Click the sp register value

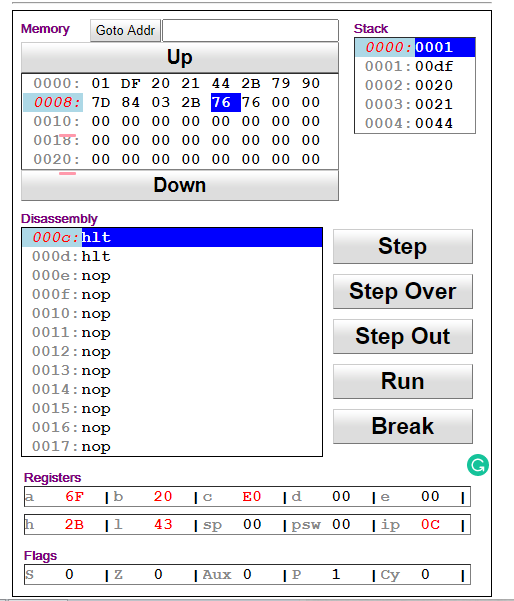[252, 524]
